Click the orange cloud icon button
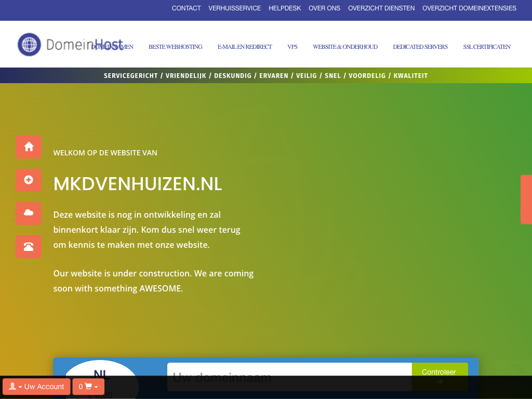 click(29, 214)
